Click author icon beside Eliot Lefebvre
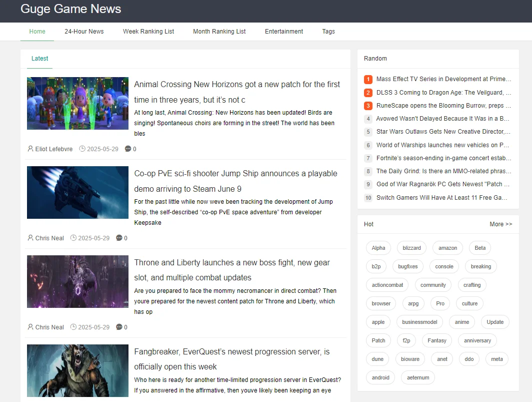532x402 pixels. [x=30, y=149]
